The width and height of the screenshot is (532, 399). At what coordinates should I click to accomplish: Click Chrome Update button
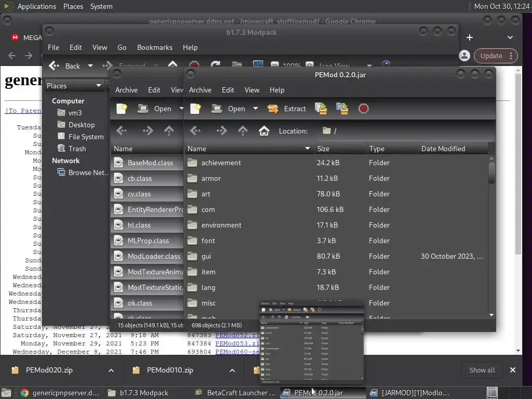click(495, 56)
